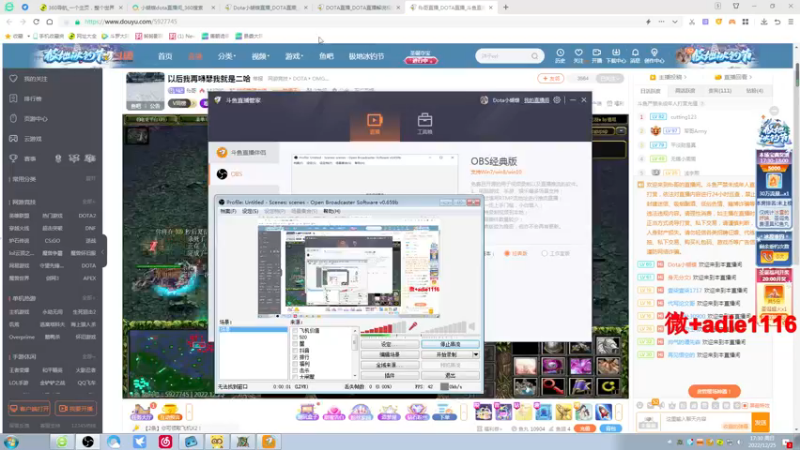Open browser address bar dropdown chevron

(x=674, y=22)
